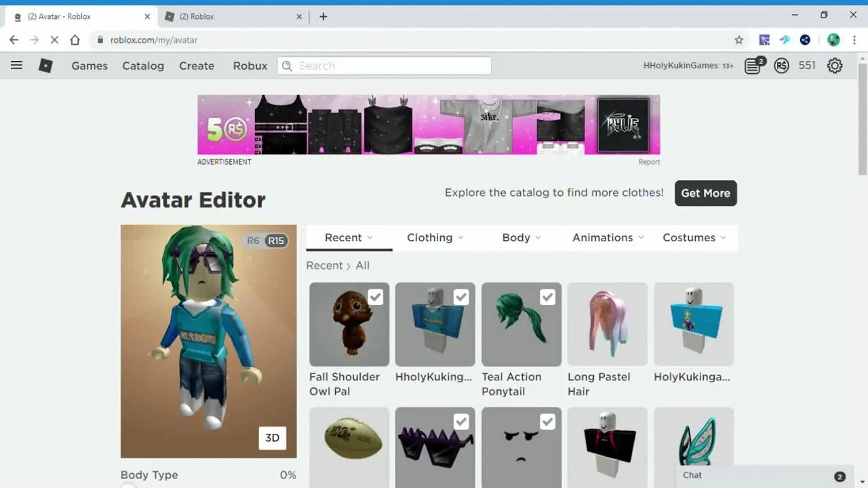Switch to the Avatar - Roblox browser tab
The width and height of the screenshot is (868, 488).
pyautogui.click(x=81, y=16)
